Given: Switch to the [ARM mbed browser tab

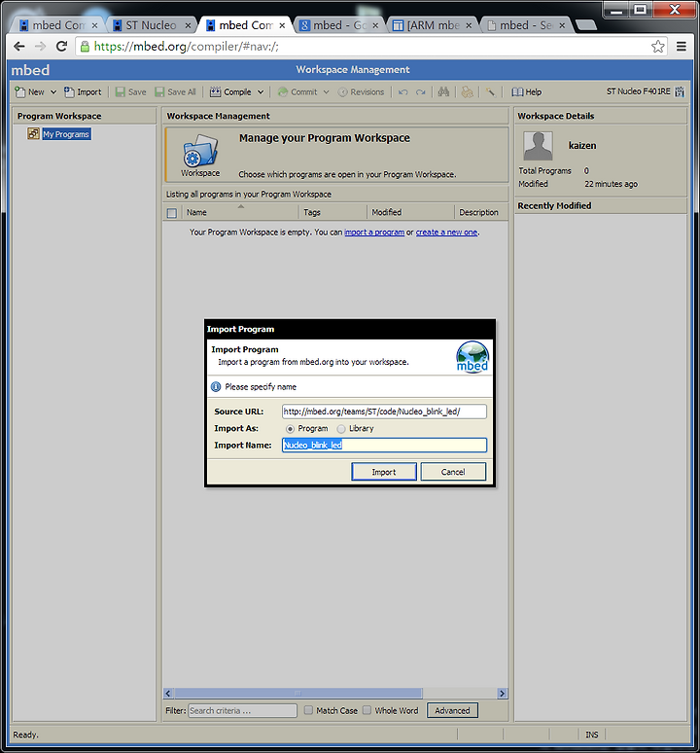Looking at the screenshot, I should [x=432, y=25].
